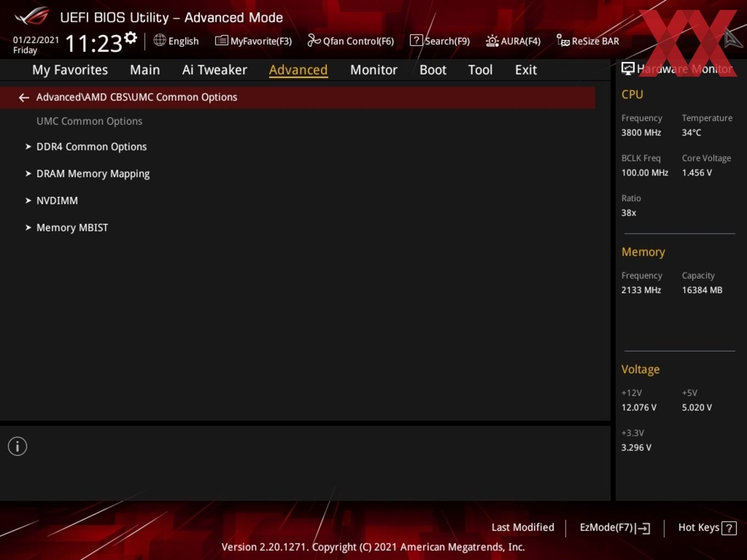The width and height of the screenshot is (747, 560).
Task: Open the Tool tab
Action: coord(480,70)
